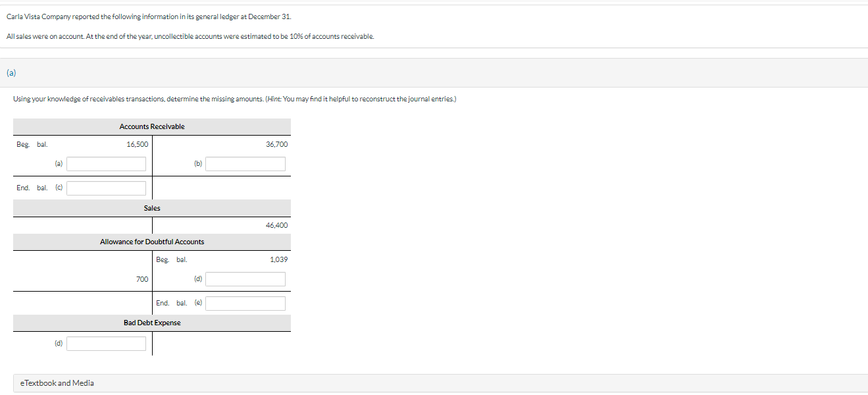Click the Accounts Receivable T-account header
This screenshot has width=868, height=395.
(x=151, y=126)
